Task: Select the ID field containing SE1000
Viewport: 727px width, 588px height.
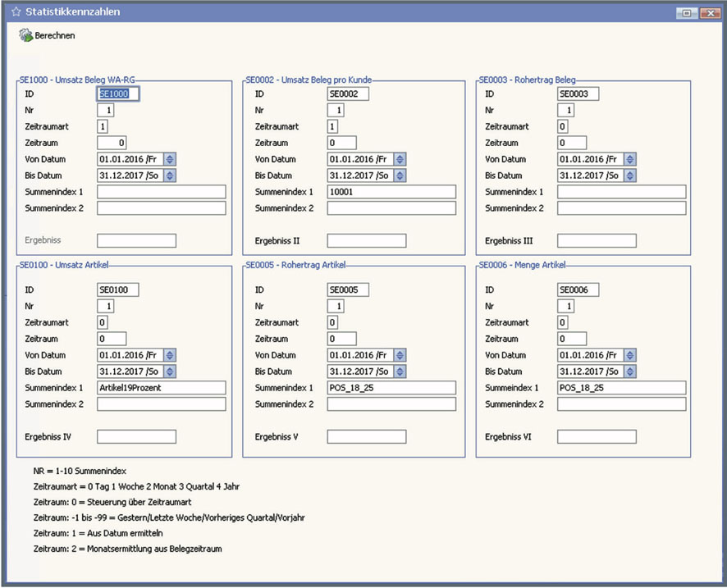Action: pyautogui.click(x=118, y=94)
